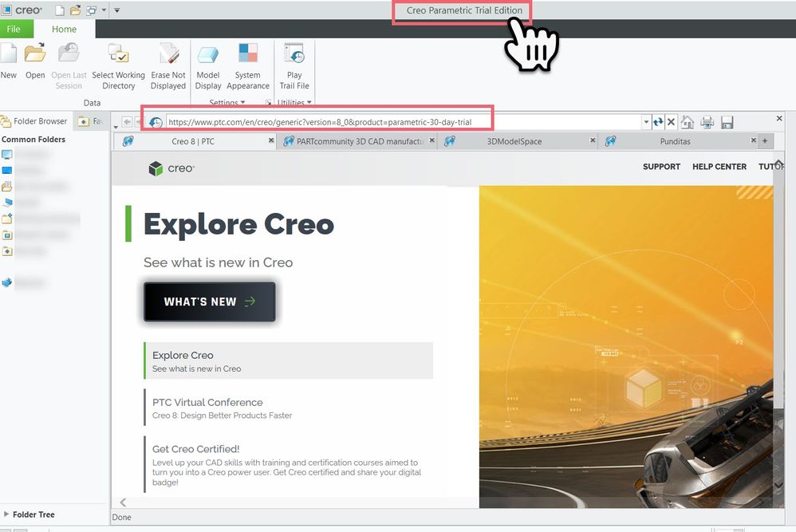Click the WHAT'S NEW button
Image resolution: width=796 pixels, height=532 pixels.
coord(210,301)
